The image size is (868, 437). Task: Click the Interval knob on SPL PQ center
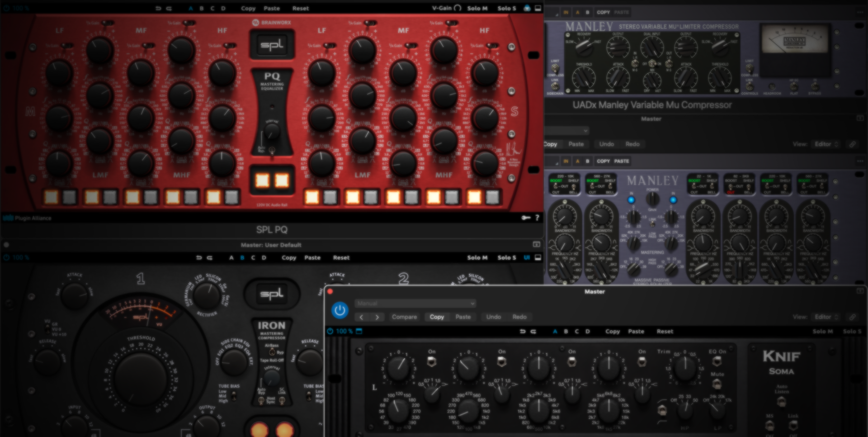[272, 132]
